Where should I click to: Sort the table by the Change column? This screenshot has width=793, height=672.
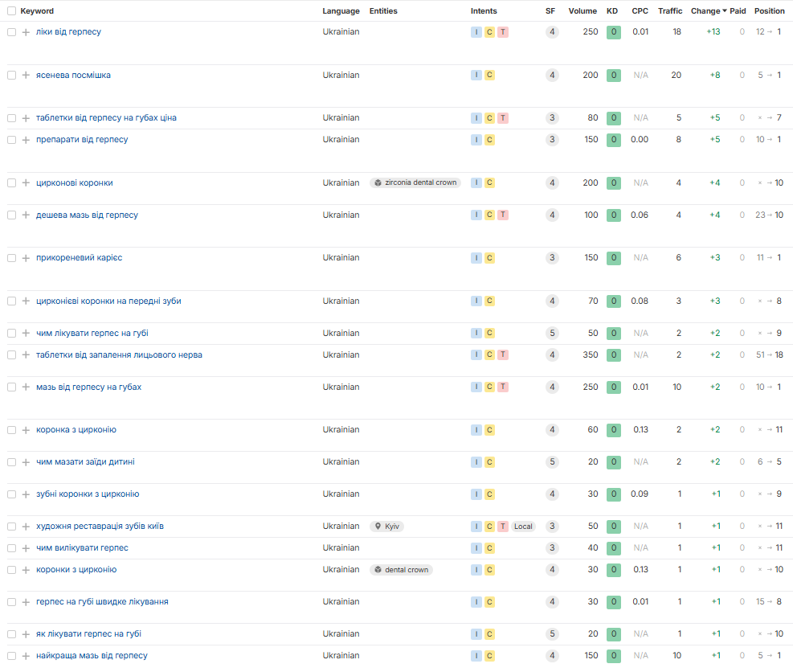pyautogui.click(x=709, y=11)
